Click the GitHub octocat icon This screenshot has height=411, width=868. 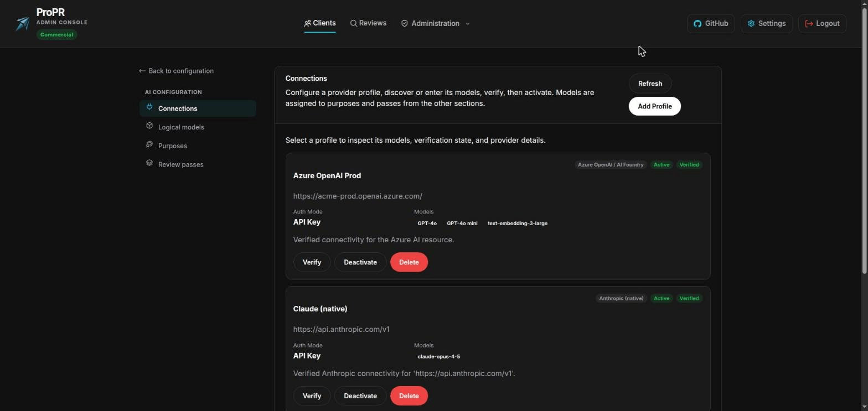(697, 24)
